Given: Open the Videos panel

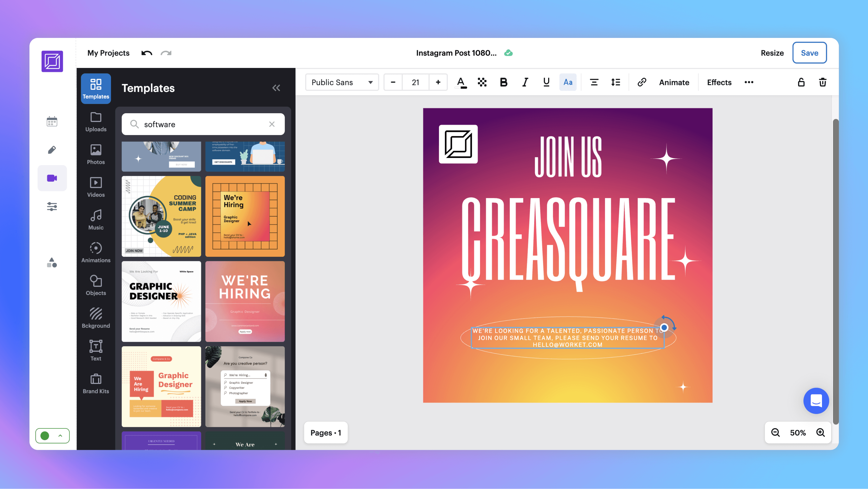Looking at the screenshot, I should pos(96,187).
